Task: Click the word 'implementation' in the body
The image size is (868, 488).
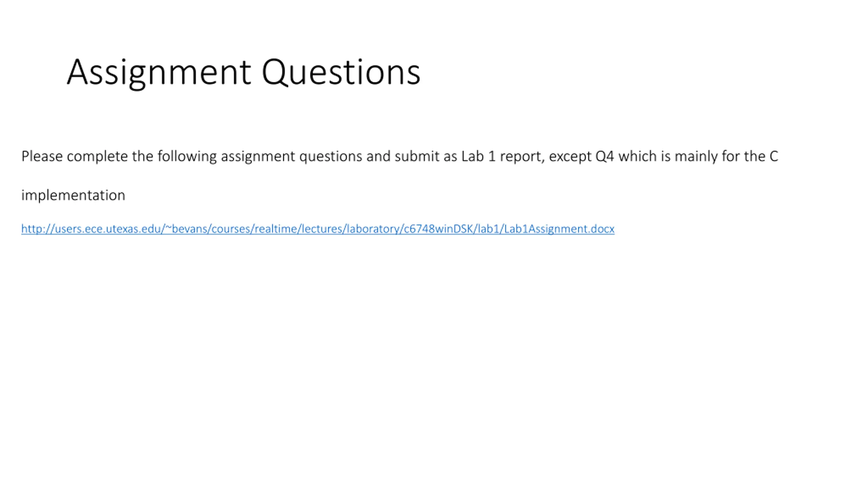Action: [x=73, y=196]
